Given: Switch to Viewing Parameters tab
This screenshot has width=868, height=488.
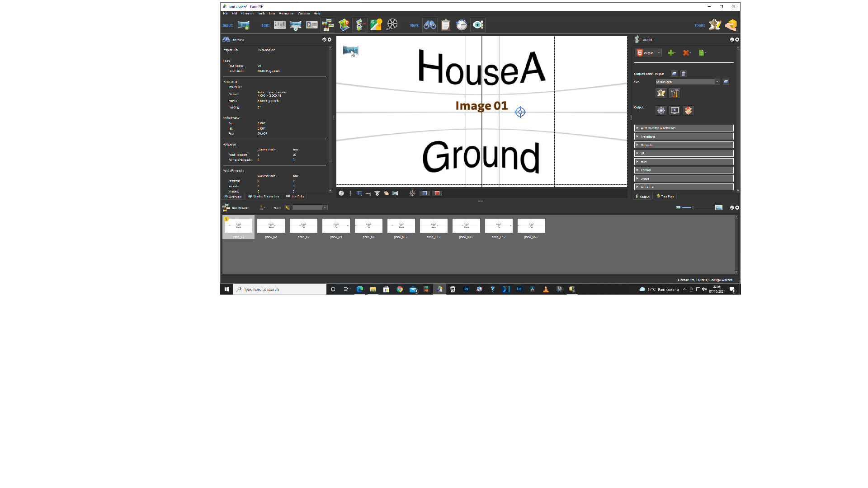Looking at the screenshot, I should coord(263,197).
